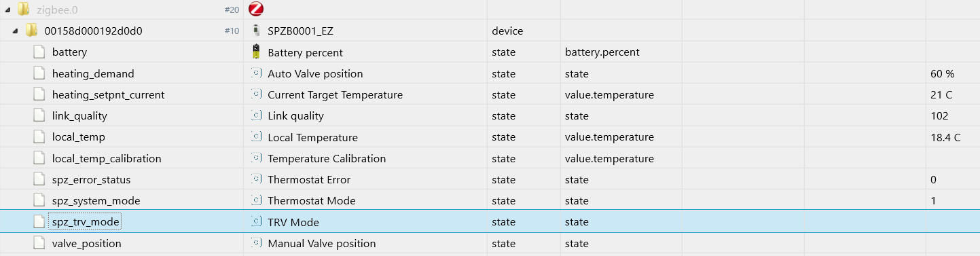Click the Current Target Temperature name cell
980x256 pixels.
pos(335,94)
